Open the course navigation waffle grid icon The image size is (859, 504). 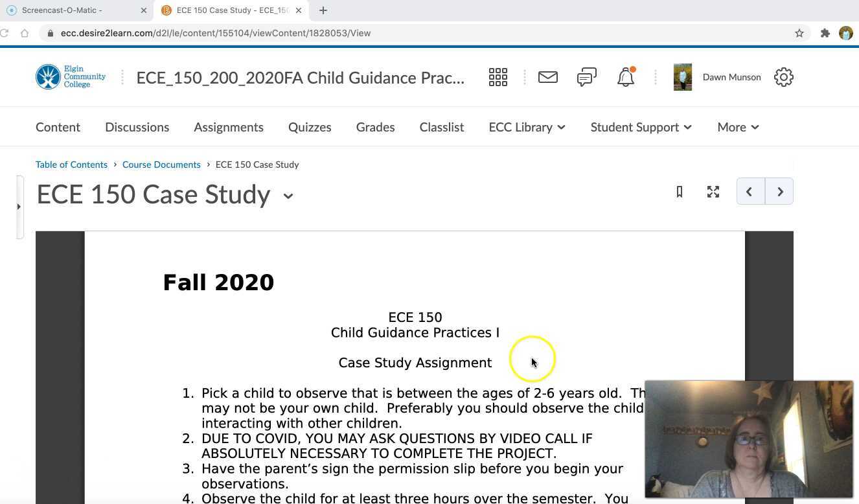498,77
